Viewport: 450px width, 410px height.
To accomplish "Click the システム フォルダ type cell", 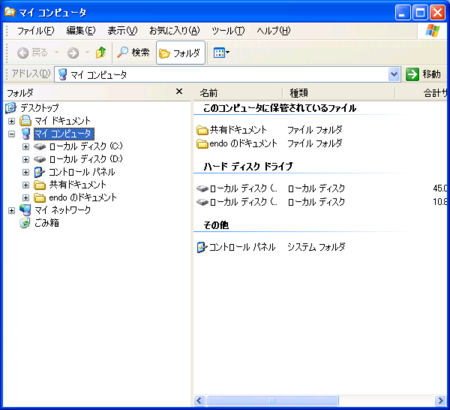I will 316,247.
